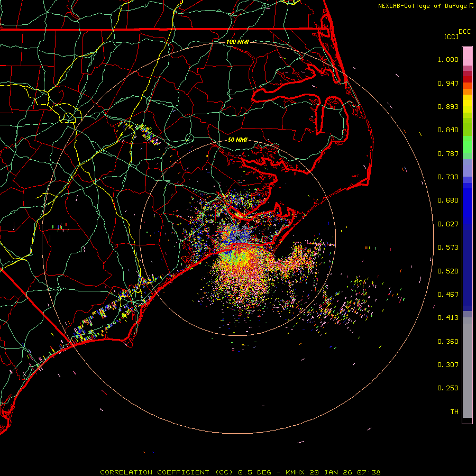This screenshot has height=476, width=476.
Task: Click the 0.947 color scale value
Action: pos(448,83)
